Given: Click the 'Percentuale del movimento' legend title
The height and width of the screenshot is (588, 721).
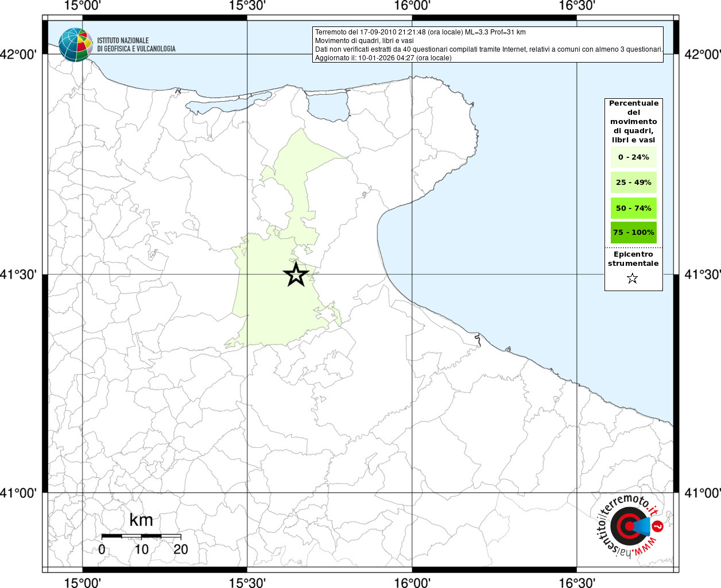Looking at the screenshot, I should (x=633, y=121).
